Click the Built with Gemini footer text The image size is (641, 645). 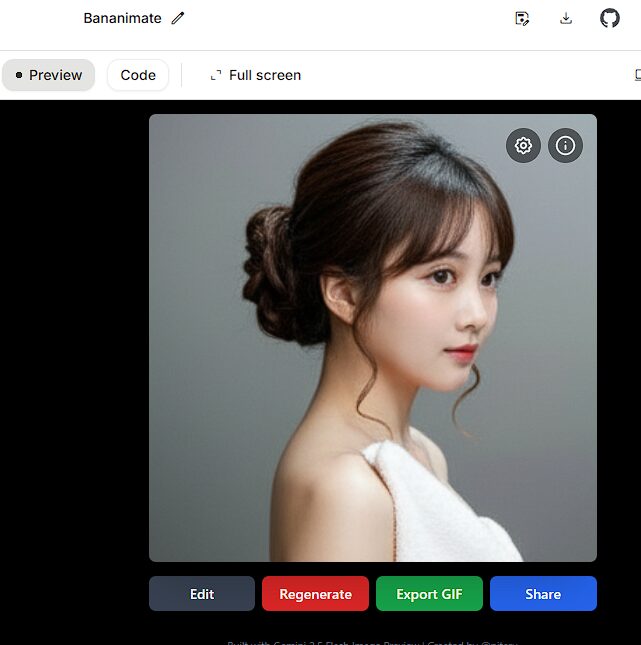click(x=320, y=642)
